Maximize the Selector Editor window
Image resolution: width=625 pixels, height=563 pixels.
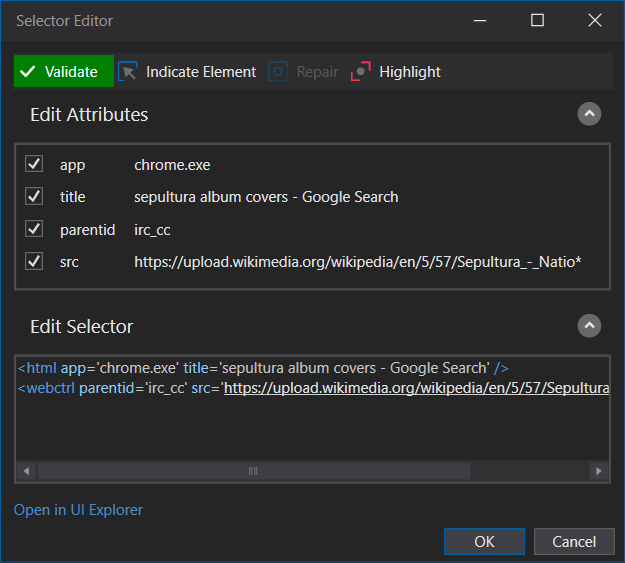point(537,21)
